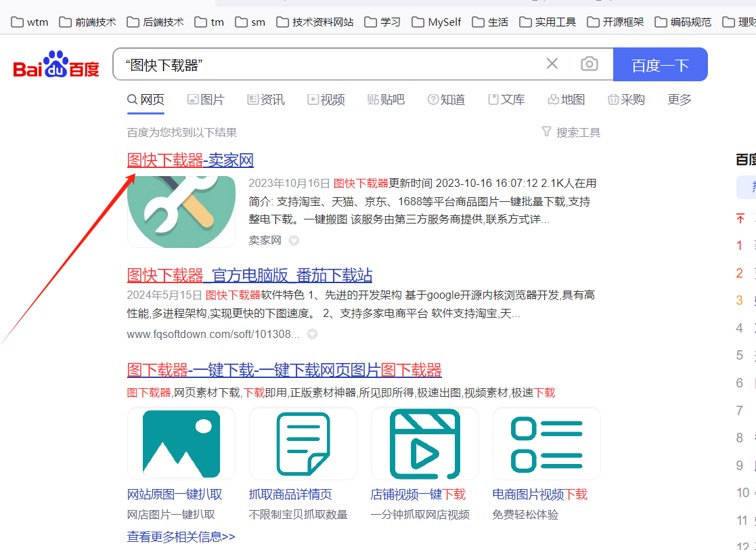This screenshot has width=756, height=550.
Task: Switch to the 视频 tab
Action: point(326,100)
